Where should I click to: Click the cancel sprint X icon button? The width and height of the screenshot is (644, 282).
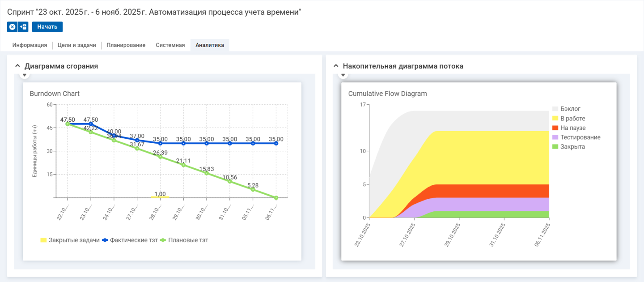click(13, 27)
